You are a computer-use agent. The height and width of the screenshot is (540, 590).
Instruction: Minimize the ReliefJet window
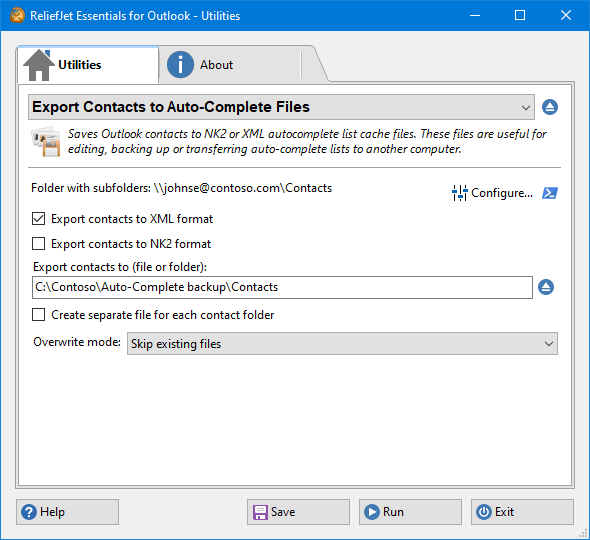[x=475, y=15]
